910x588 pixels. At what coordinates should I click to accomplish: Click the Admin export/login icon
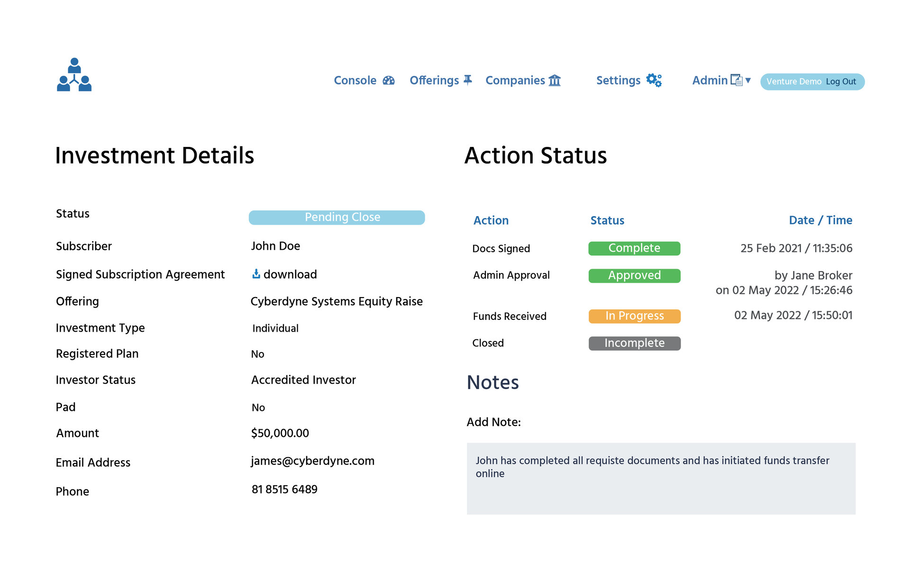[735, 80]
